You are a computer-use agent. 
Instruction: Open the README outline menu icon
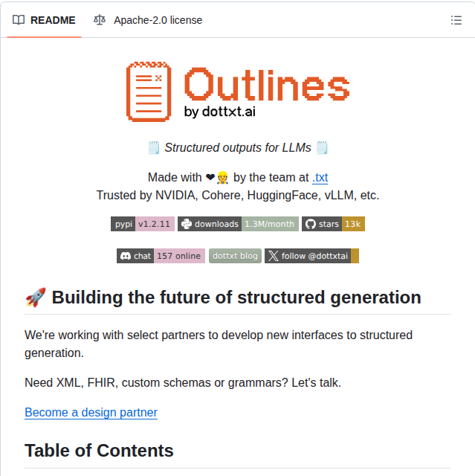(456, 20)
